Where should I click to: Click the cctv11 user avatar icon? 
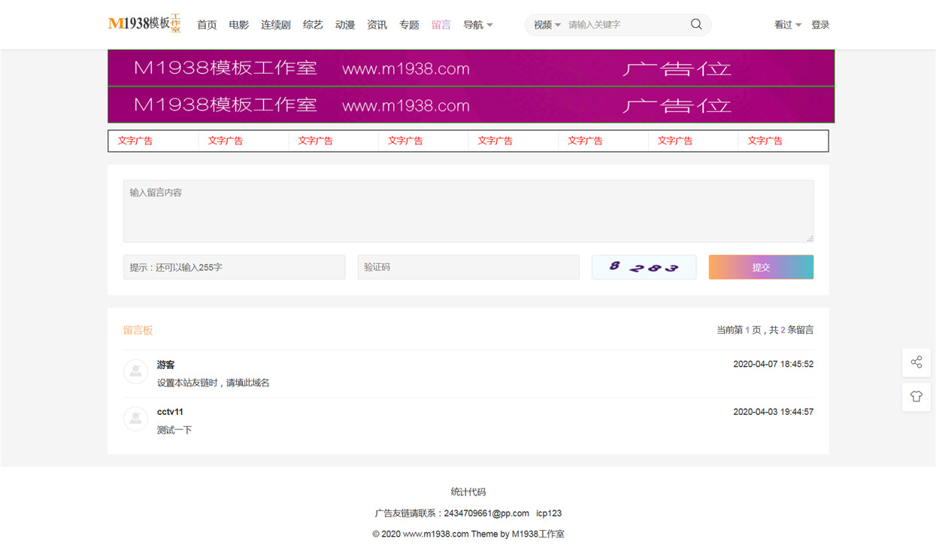point(135,419)
